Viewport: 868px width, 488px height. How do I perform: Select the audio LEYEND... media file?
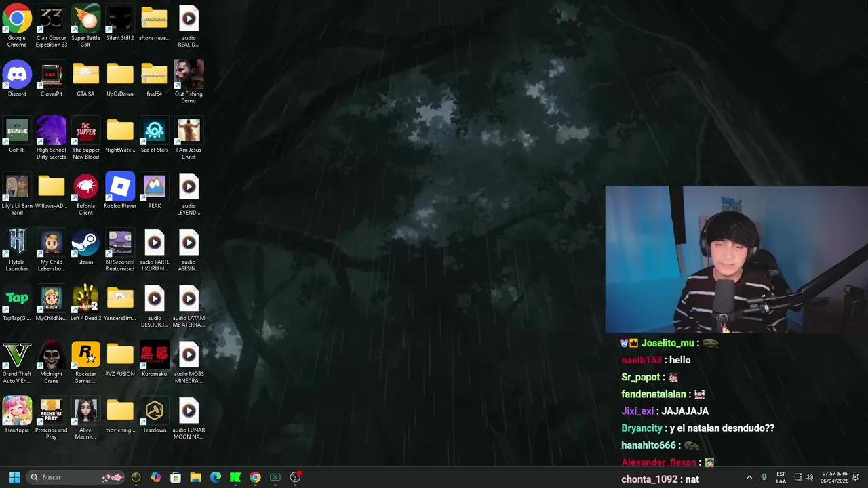coord(189,195)
